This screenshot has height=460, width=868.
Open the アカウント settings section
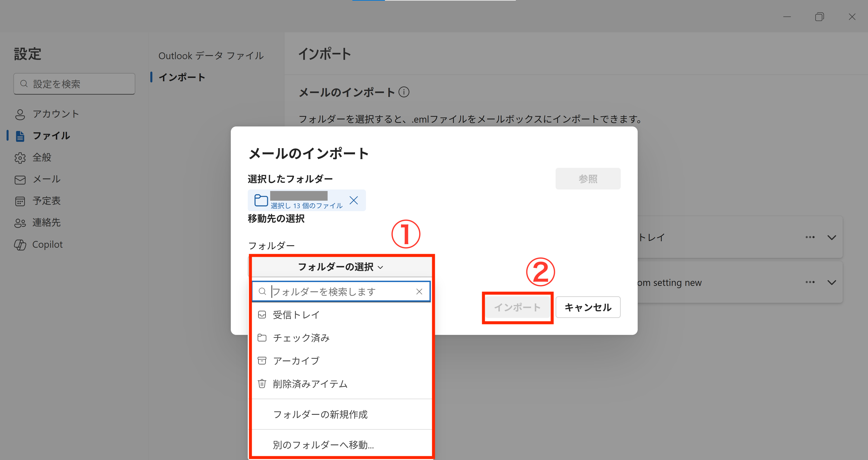(56, 114)
